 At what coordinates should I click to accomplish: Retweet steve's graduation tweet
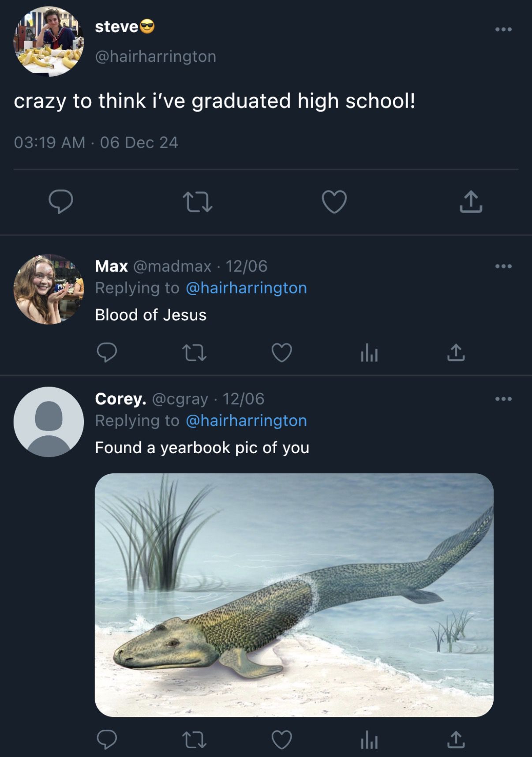(x=197, y=202)
